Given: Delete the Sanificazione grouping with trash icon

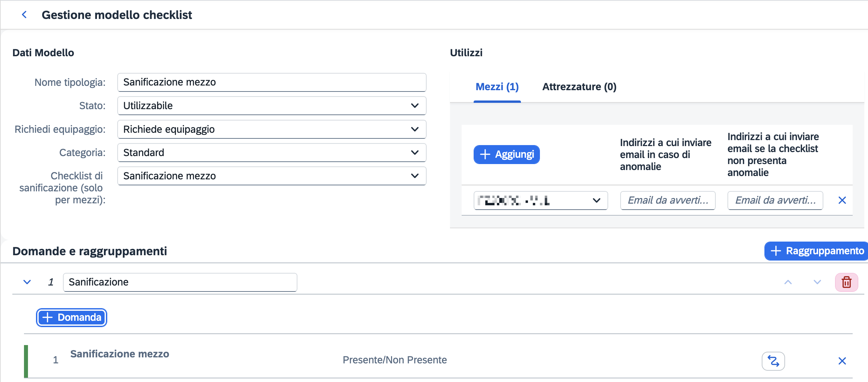Looking at the screenshot, I should (846, 282).
